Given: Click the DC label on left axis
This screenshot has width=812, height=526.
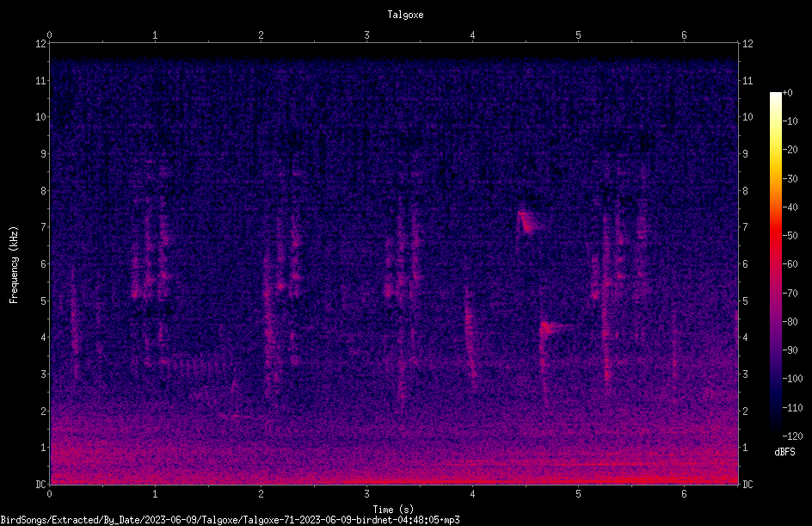Looking at the screenshot, I should point(41,485).
